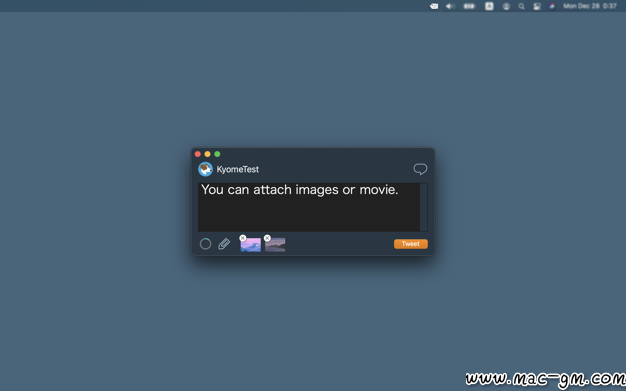Click the date and time clock
This screenshot has height=391, width=626.
click(590, 6)
